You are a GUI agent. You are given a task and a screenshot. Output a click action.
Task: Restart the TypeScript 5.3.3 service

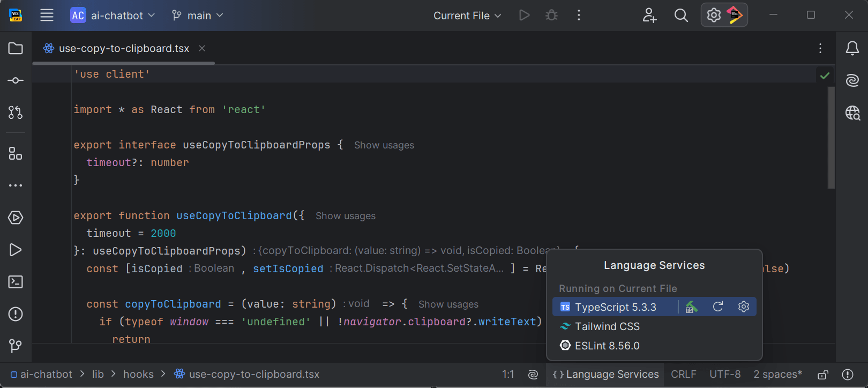pyautogui.click(x=718, y=307)
